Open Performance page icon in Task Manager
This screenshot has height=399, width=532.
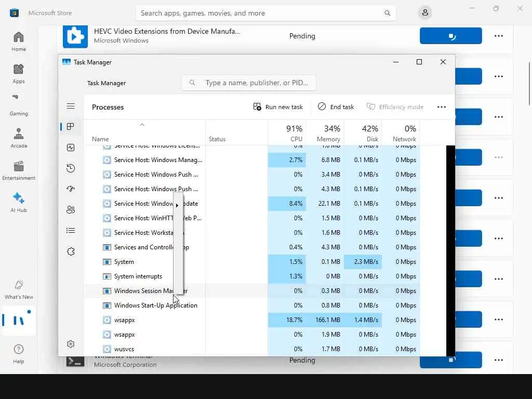click(71, 148)
